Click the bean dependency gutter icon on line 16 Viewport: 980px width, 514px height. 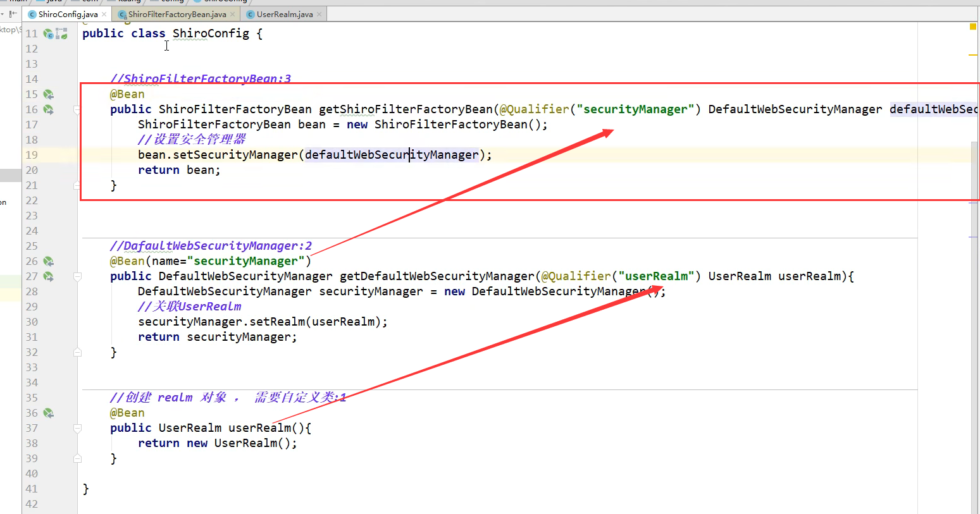tap(48, 109)
